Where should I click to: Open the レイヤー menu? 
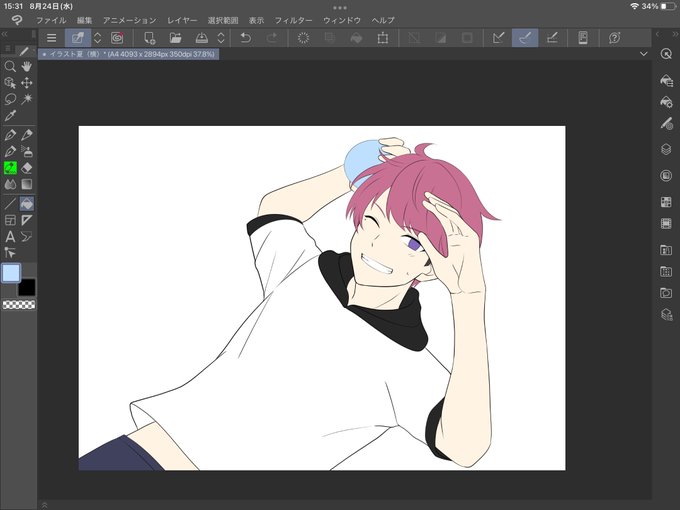[x=182, y=20]
